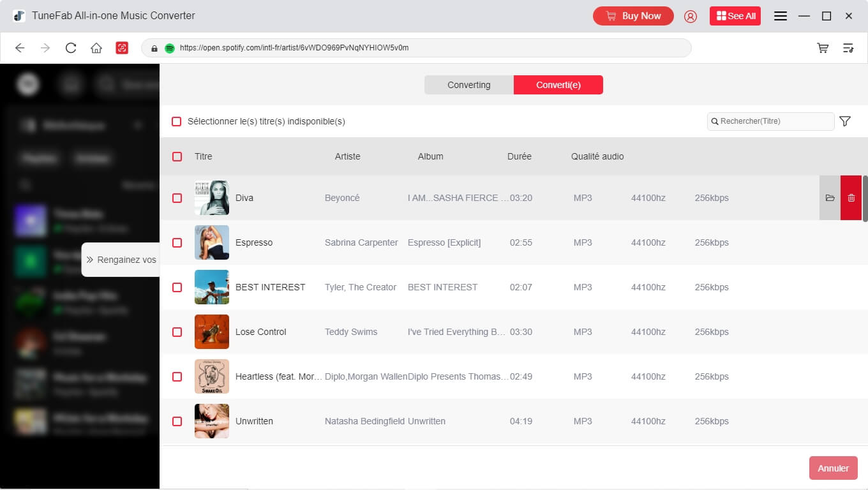Expand the Rengainez vos panel chevrons
Viewport: 868px width, 490px height.
point(90,260)
